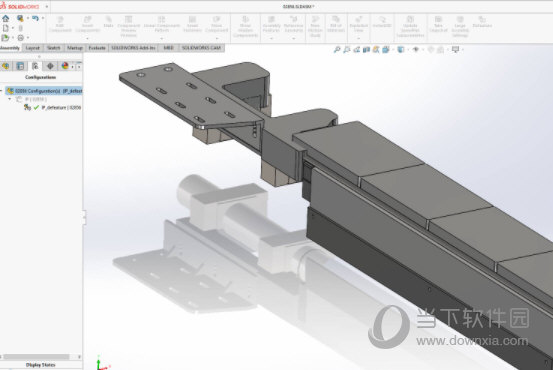Viewport: 553px width, 370px height.
Task: Click the Update SpeedPak Subassemblies tool
Action: [x=410, y=26]
